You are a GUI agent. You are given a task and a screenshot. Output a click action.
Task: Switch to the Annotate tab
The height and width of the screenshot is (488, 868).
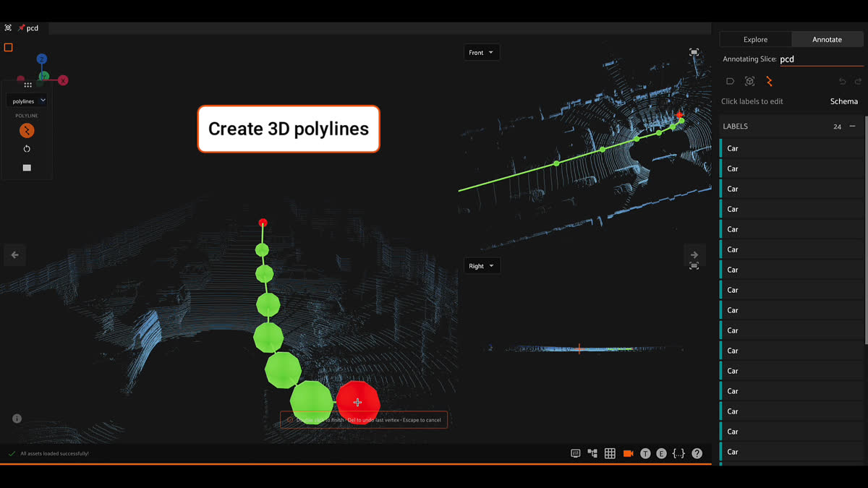click(x=827, y=40)
